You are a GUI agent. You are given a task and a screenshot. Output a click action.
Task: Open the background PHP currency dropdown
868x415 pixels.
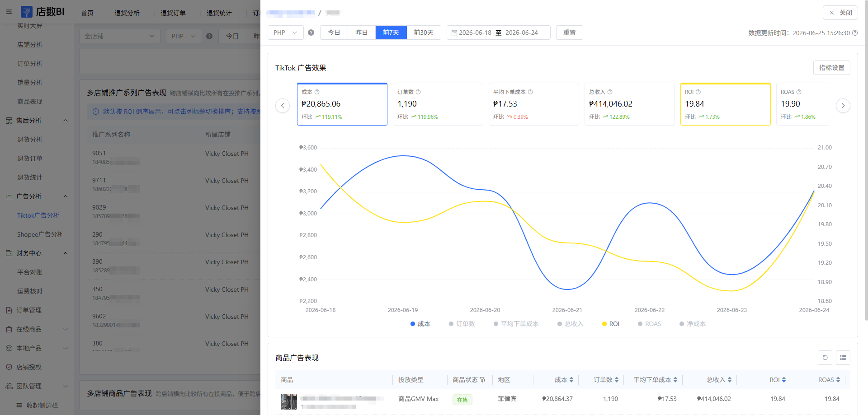(x=184, y=36)
